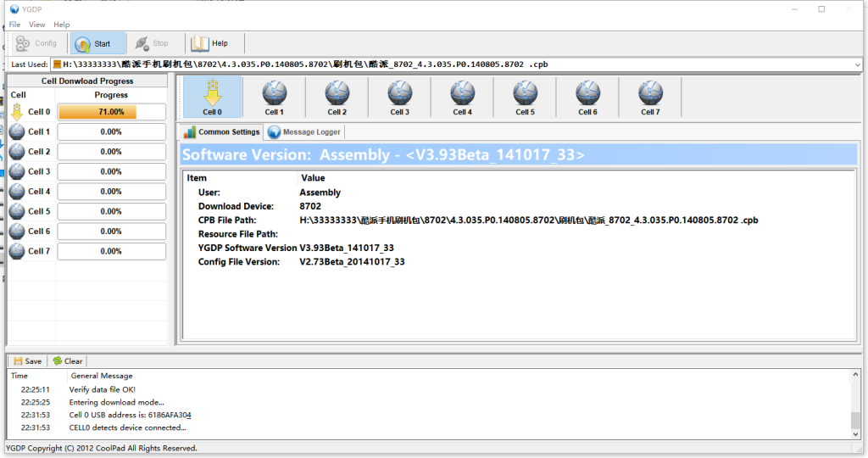The image size is (868, 458).
Task: Select the Cell 0 download arrow icon
Action: 212,92
